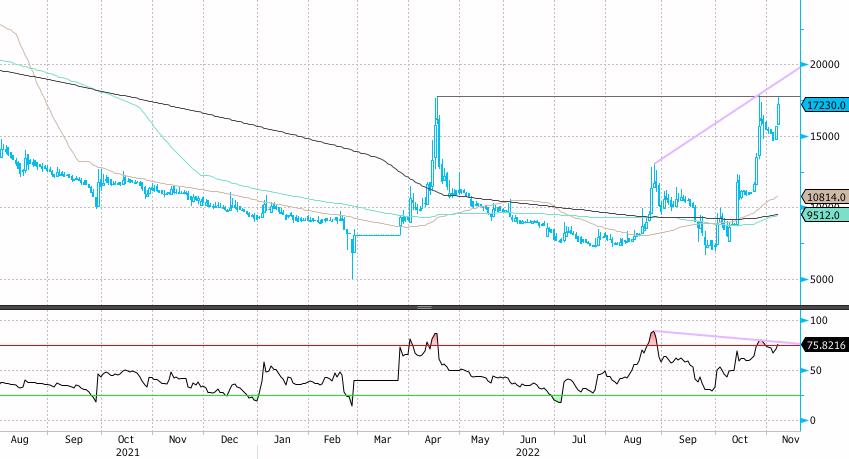The image size is (849, 459).
Task: Select the horizontal resistance line near 17230
Action: [600, 96]
